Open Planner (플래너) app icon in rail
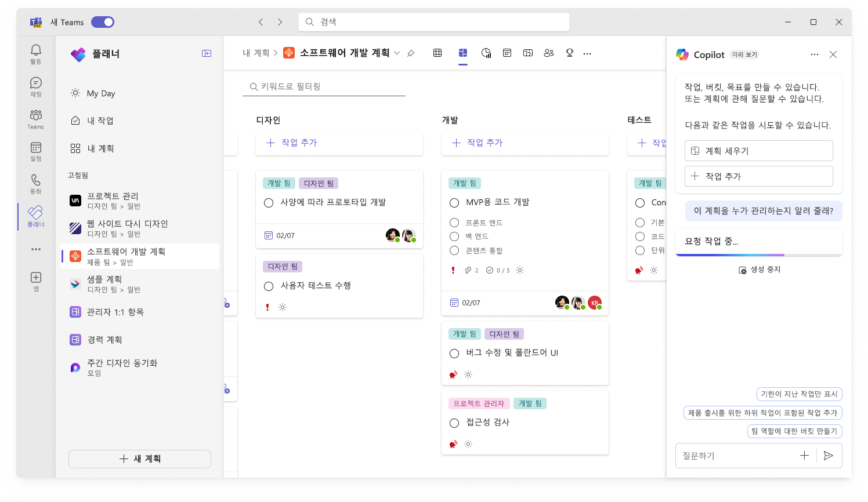868x502 pixels. point(36,212)
